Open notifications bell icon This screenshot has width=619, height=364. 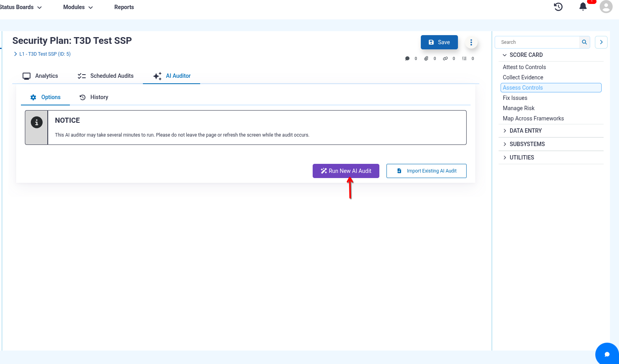coord(583,7)
